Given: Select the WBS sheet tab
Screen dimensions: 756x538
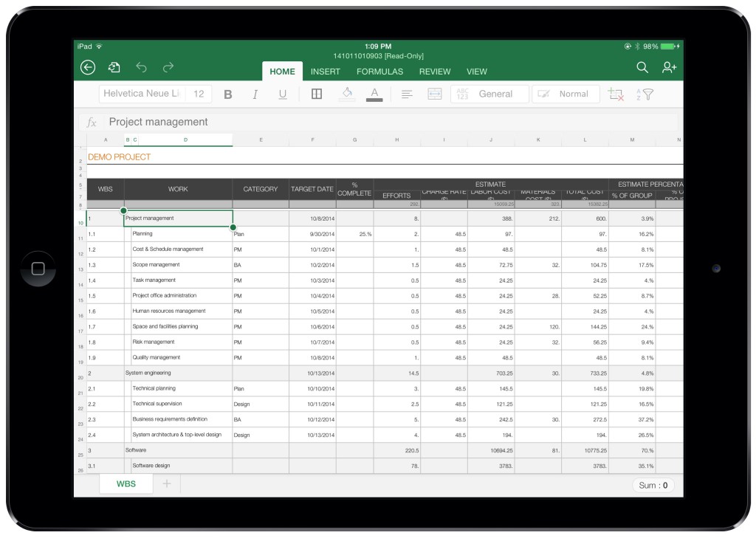Looking at the screenshot, I should (x=126, y=484).
